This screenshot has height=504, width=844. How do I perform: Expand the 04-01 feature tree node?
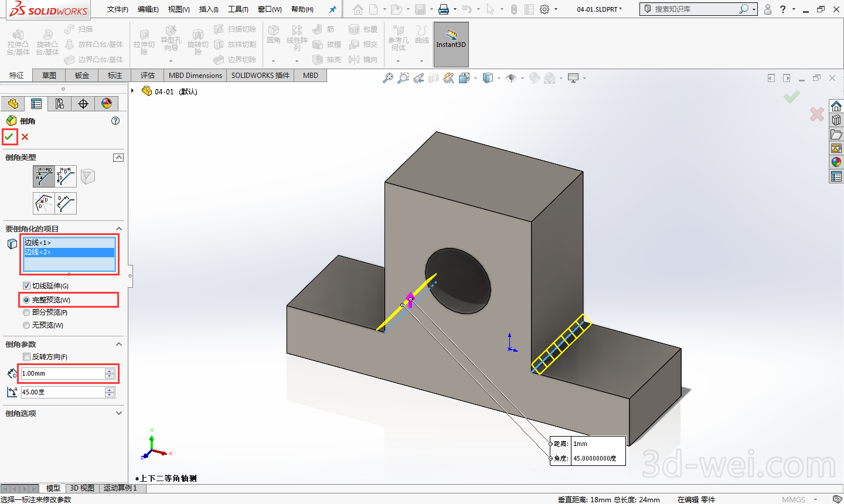pos(133,91)
